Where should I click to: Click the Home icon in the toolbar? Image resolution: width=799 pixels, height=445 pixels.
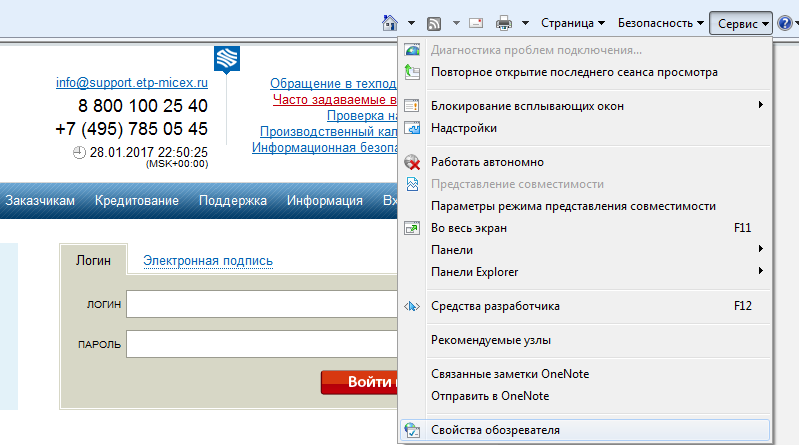(391, 22)
